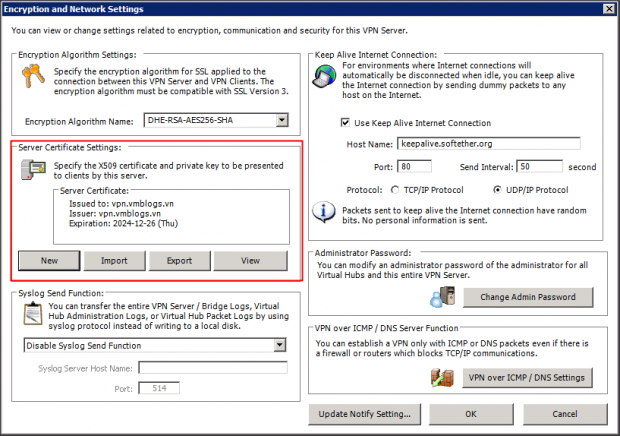The image size is (620, 436).
Task: Click Update Notify Setting button
Action: point(365,414)
